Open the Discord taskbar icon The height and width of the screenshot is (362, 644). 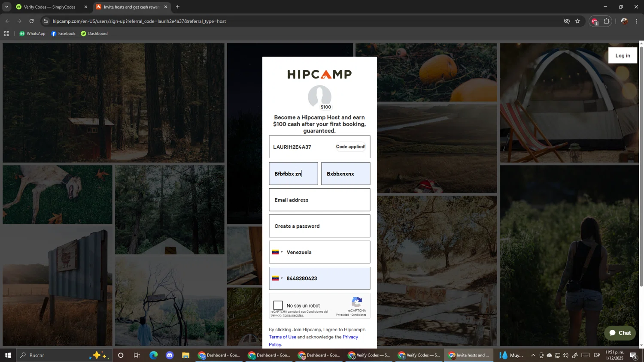pos(170,355)
